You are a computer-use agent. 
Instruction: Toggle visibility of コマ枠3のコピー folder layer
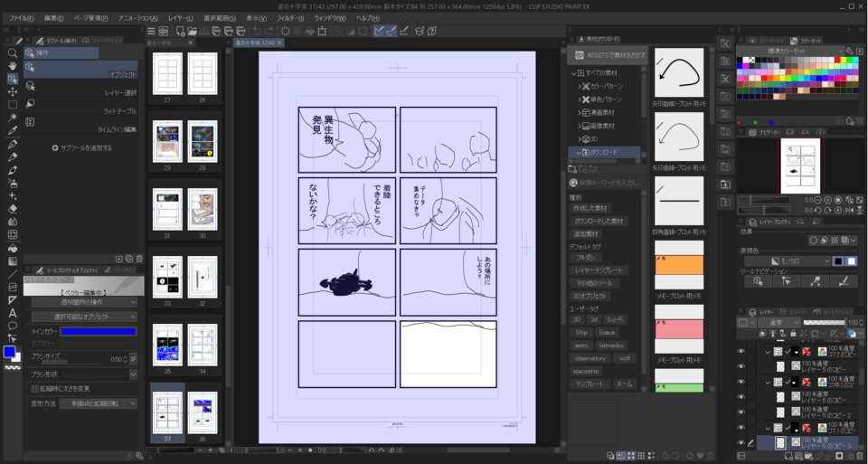tap(741, 382)
